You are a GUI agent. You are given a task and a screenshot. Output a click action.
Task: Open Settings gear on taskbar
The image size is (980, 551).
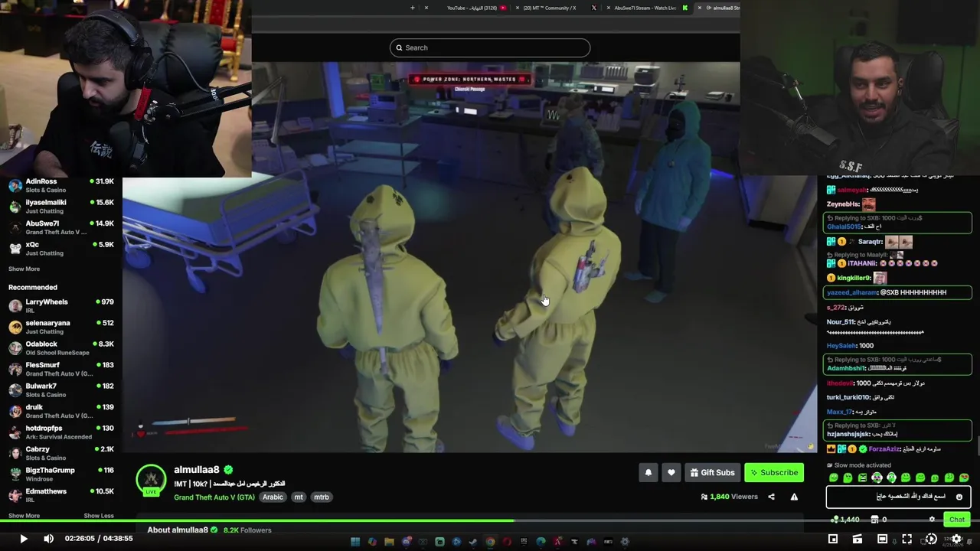[625, 542]
